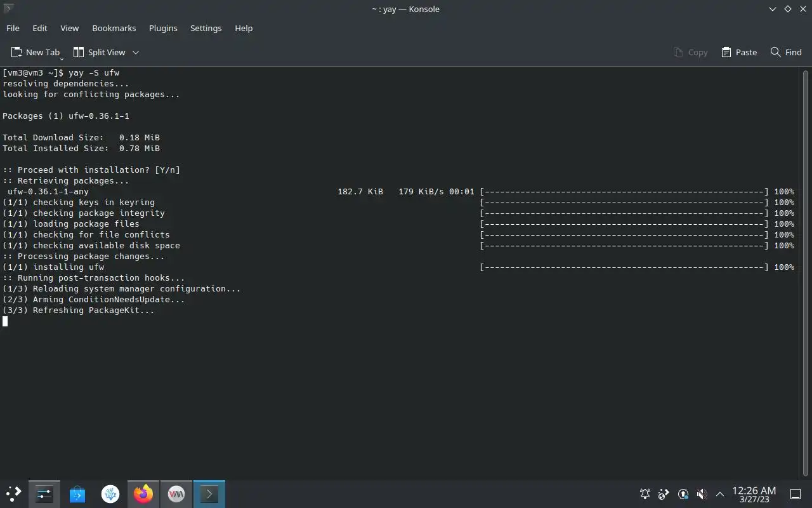The width and height of the screenshot is (812, 508).
Task: Launch Firefox from the taskbar
Action: [143, 493]
